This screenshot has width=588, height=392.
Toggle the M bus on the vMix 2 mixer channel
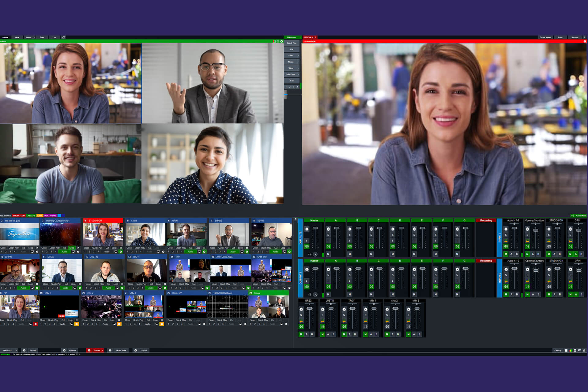click(387, 334)
